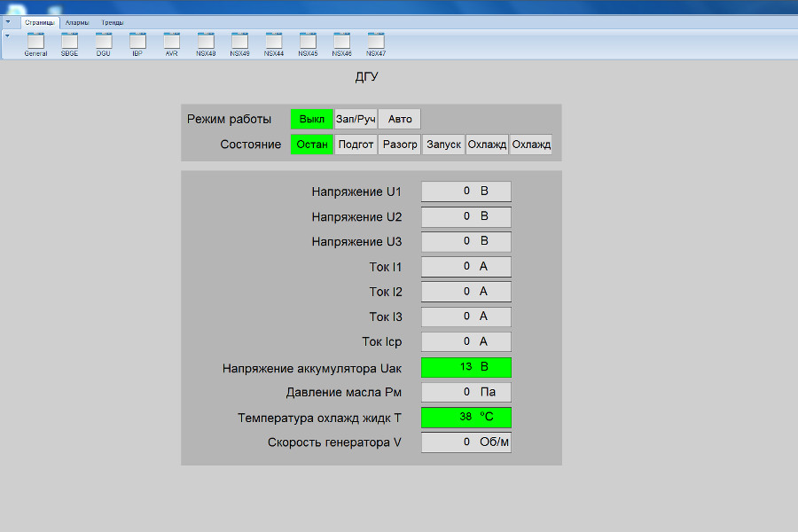Viewport: 798px width, 532px height.
Task: Switch to the Страницы tab
Action: tap(40, 22)
